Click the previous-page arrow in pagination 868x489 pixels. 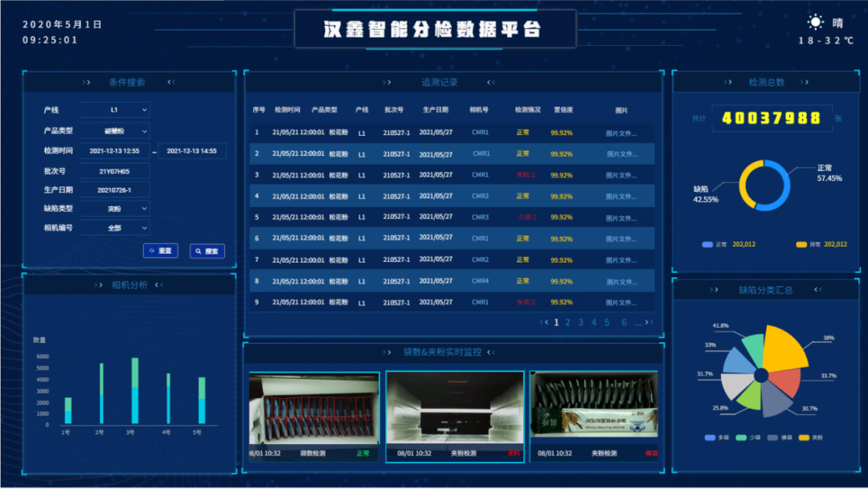(x=547, y=322)
